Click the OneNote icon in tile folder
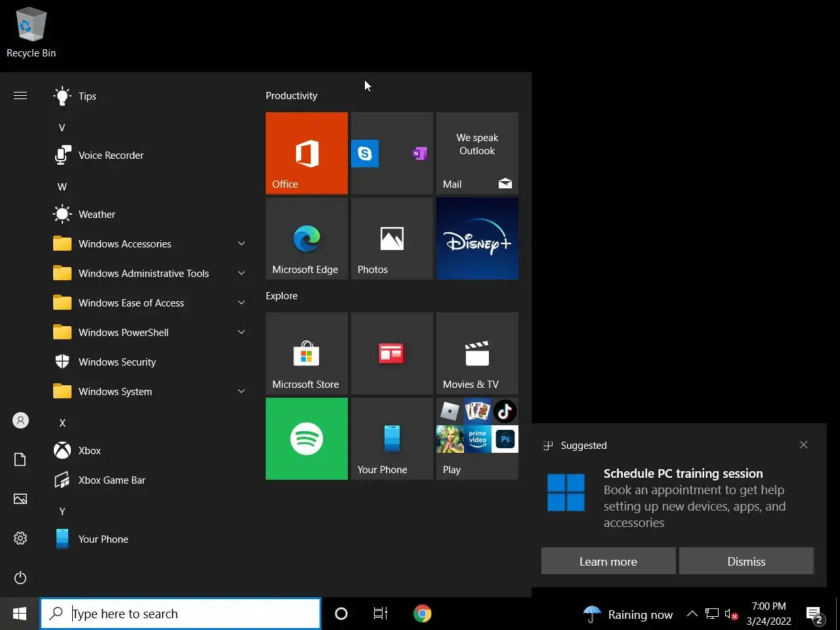Image resolution: width=840 pixels, height=630 pixels. pos(419,154)
